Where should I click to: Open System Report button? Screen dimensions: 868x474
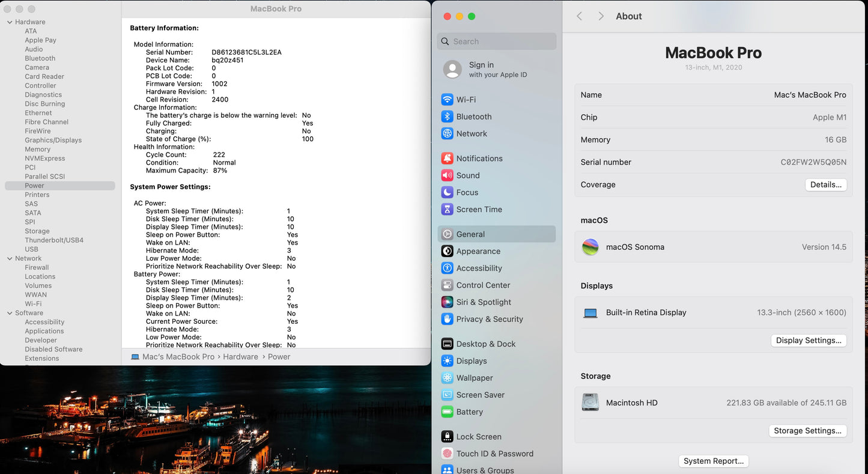pyautogui.click(x=713, y=461)
